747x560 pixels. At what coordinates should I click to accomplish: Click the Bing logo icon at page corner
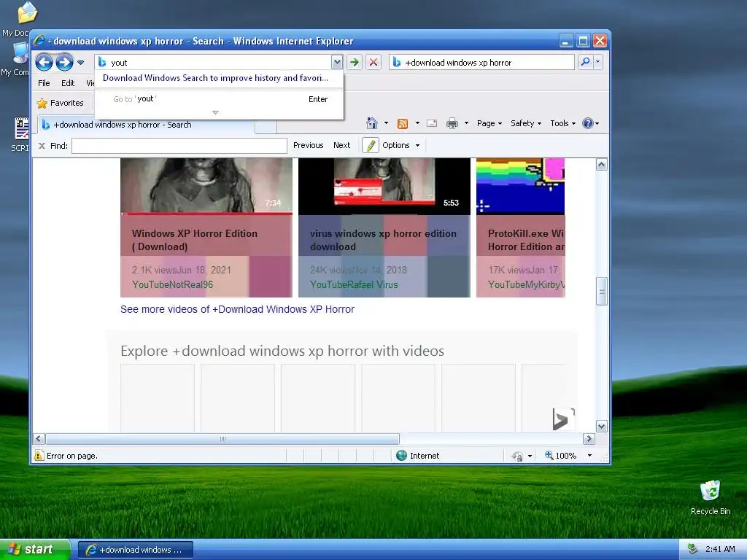pyautogui.click(x=562, y=419)
